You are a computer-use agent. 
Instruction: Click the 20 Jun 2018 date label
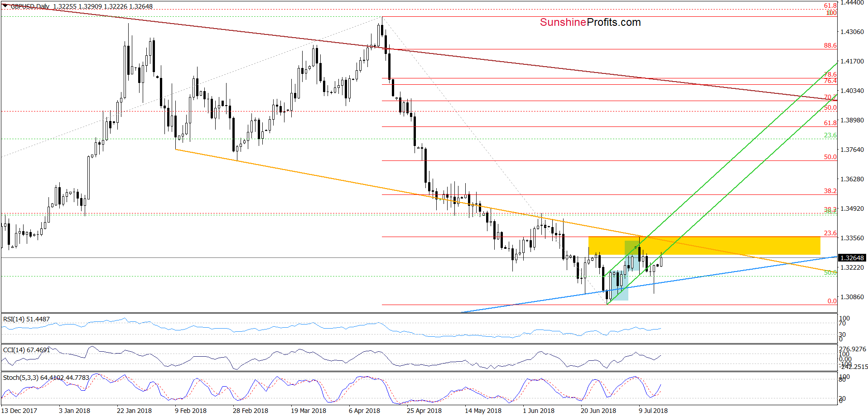tap(598, 411)
